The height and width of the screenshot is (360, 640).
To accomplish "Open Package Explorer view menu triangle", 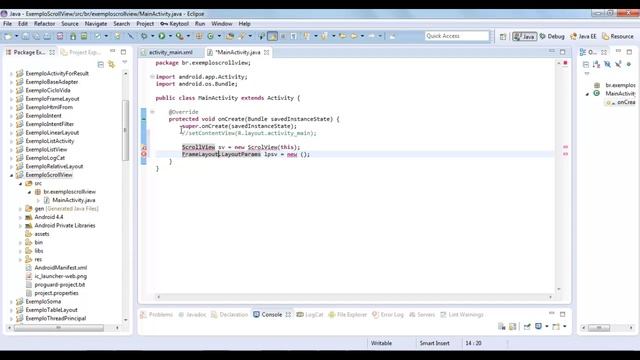I will [124, 62].
